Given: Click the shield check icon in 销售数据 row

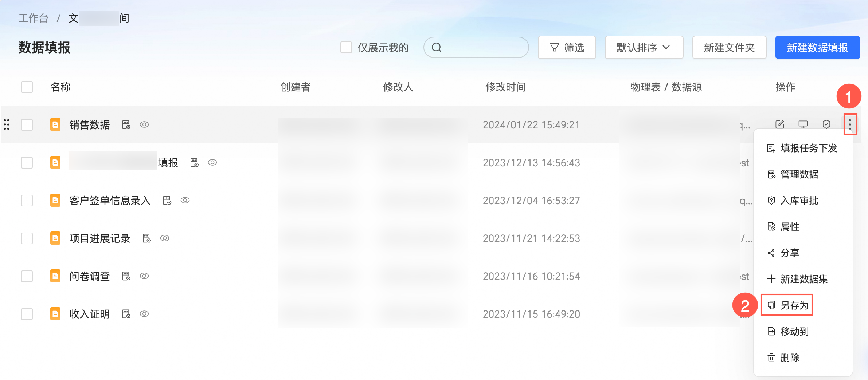Looking at the screenshot, I should click(x=826, y=124).
